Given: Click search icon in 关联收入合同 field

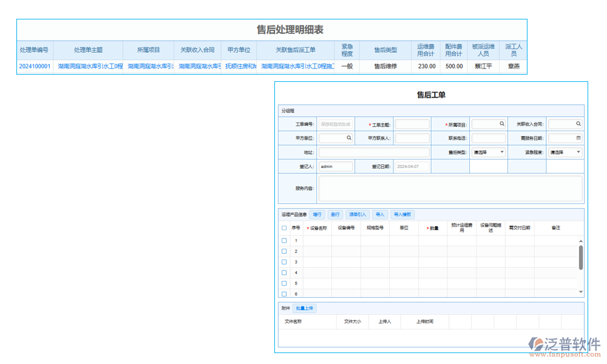Looking at the screenshot, I should 578,124.
